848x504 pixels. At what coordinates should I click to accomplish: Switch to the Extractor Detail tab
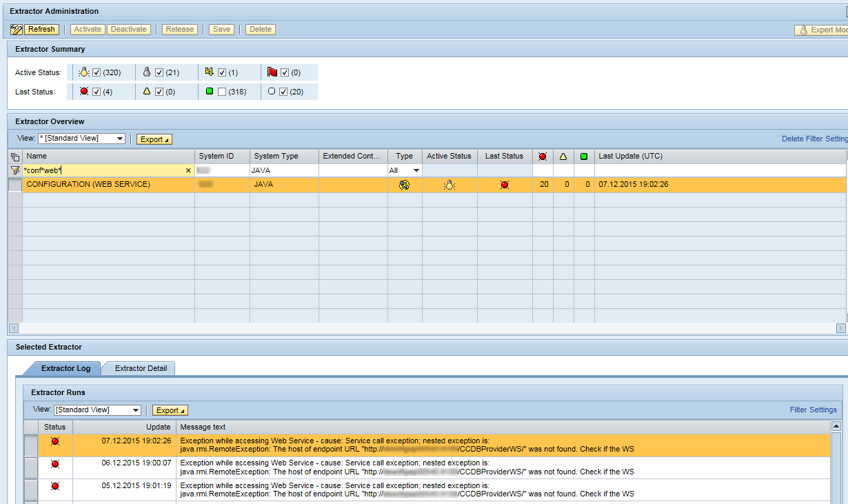pyautogui.click(x=141, y=368)
